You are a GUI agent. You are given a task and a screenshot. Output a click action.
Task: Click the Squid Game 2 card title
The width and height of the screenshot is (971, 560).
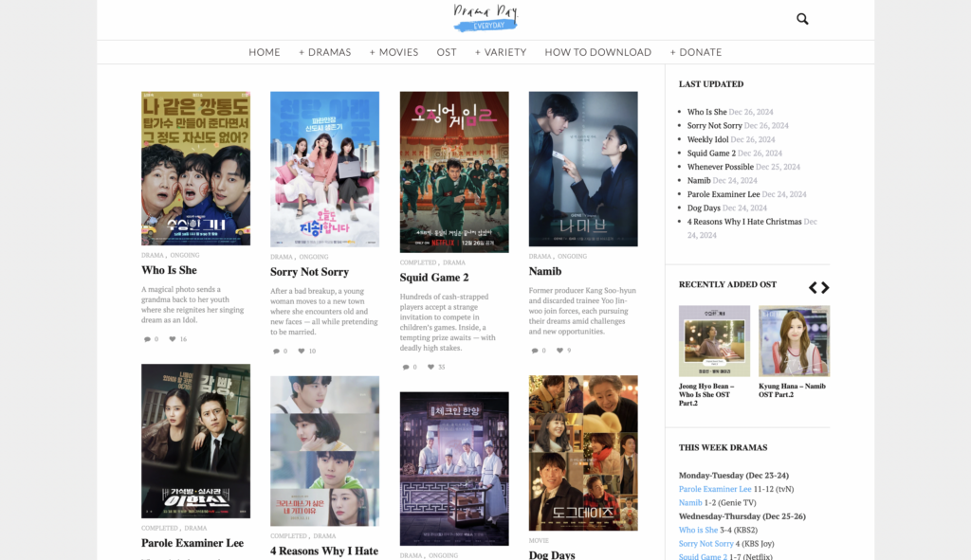pos(434,278)
